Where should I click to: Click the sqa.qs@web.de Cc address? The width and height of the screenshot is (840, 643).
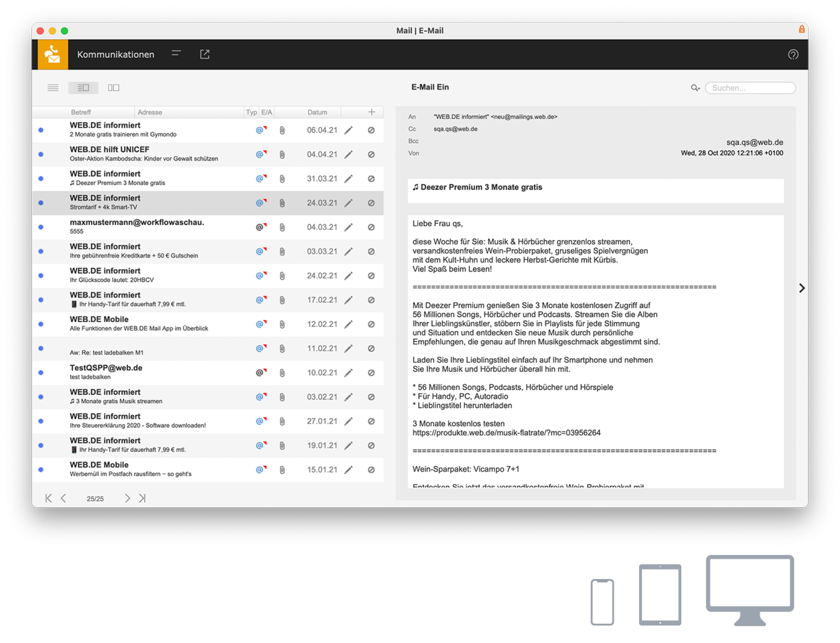(x=455, y=129)
